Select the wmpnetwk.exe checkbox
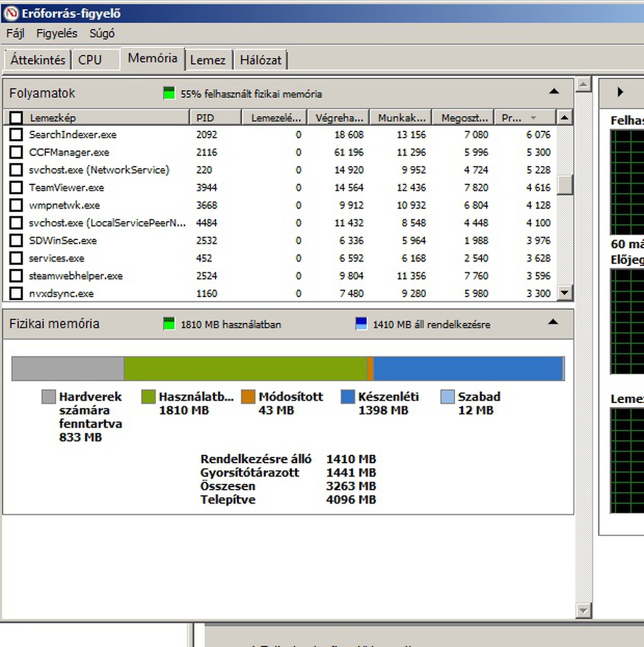644x647 pixels. [x=16, y=205]
